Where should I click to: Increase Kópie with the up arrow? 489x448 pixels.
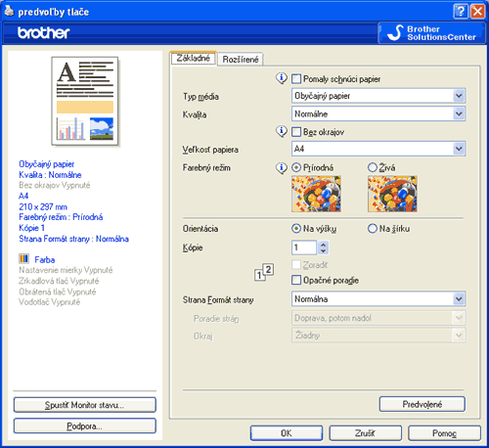pyautogui.click(x=323, y=245)
